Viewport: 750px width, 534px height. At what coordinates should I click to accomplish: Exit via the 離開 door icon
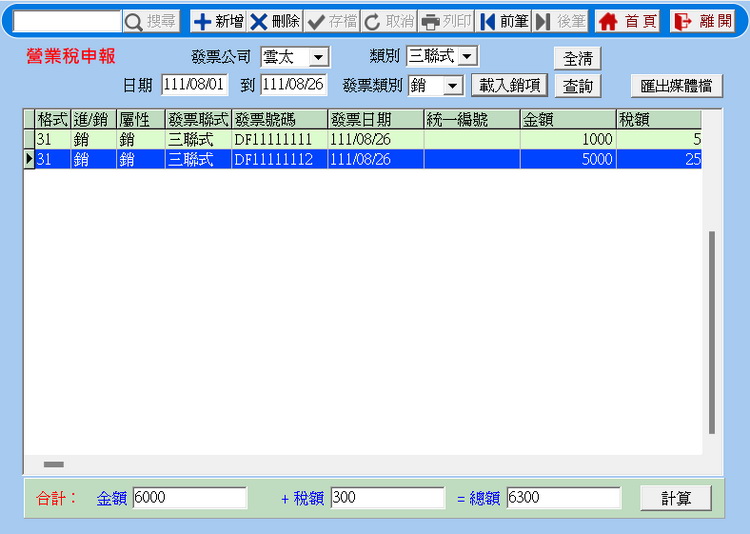684,22
